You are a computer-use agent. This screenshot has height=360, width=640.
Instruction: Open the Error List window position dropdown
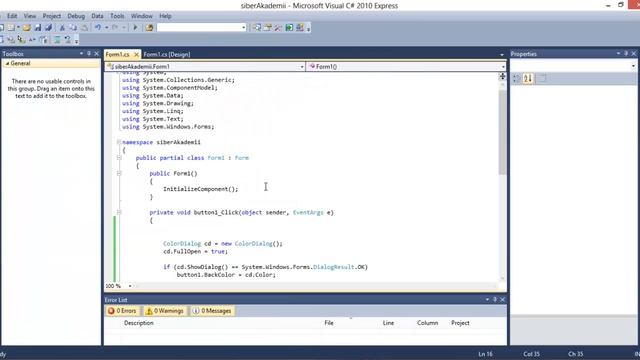(x=487, y=300)
